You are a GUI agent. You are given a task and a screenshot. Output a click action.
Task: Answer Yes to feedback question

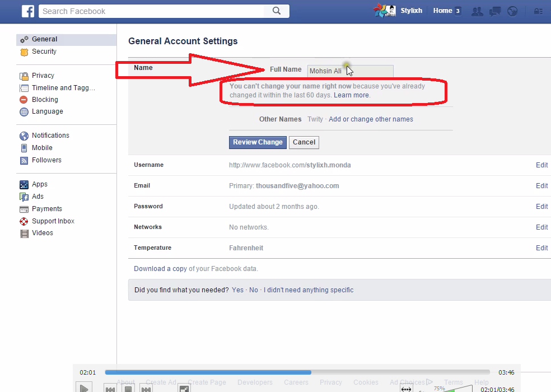237,290
